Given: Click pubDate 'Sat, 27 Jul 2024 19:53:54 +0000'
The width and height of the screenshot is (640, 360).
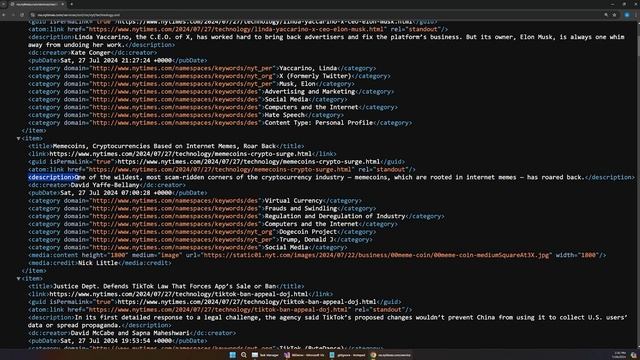Looking at the screenshot, I should pyautogui.click(x=116, y=340).
